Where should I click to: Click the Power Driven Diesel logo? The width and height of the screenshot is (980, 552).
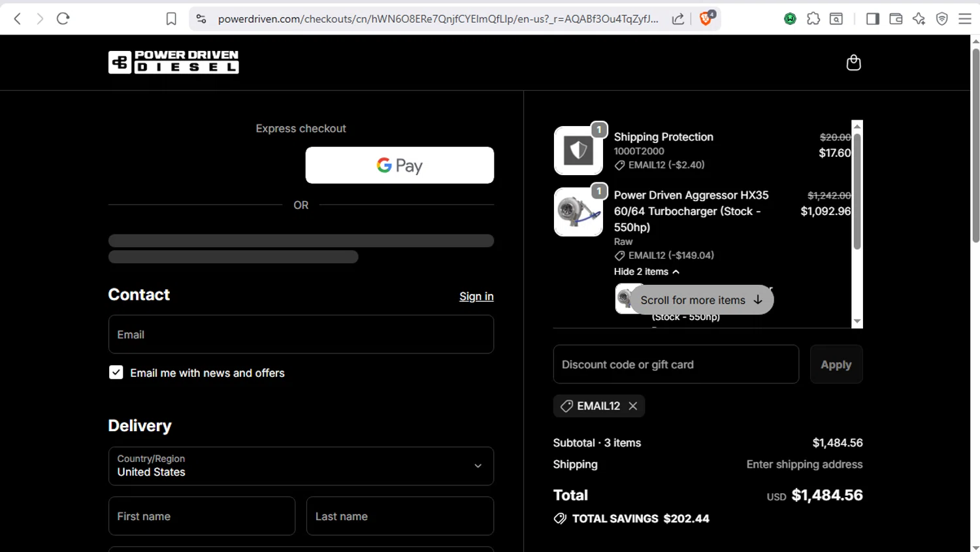173,62
